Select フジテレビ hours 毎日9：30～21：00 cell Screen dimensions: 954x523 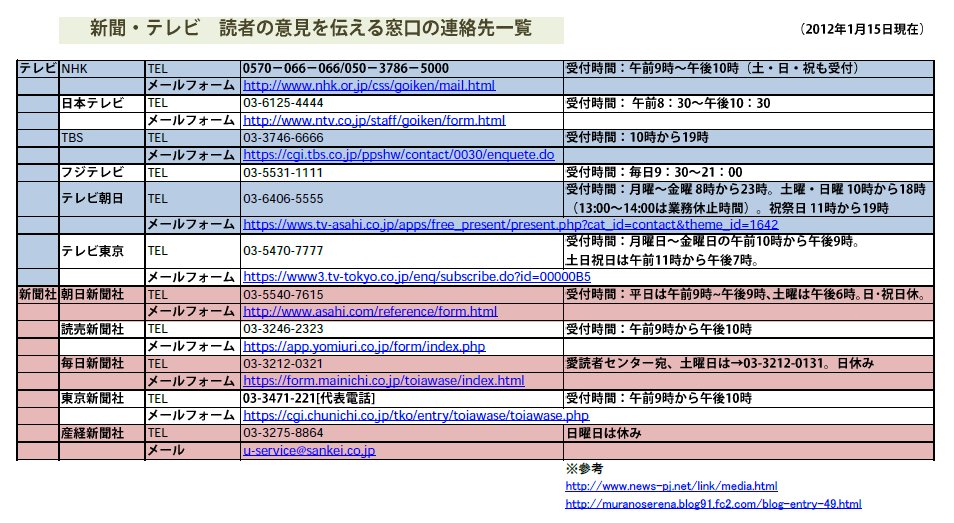click(749, 173)
